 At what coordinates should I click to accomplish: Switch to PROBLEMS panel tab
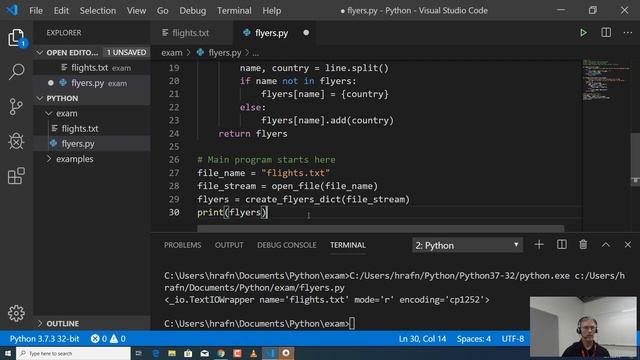[182, 245]
